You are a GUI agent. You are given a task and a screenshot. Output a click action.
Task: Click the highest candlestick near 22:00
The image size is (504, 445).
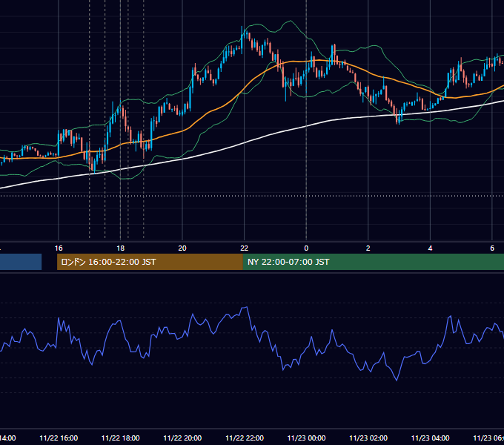[x=242, y=40]
